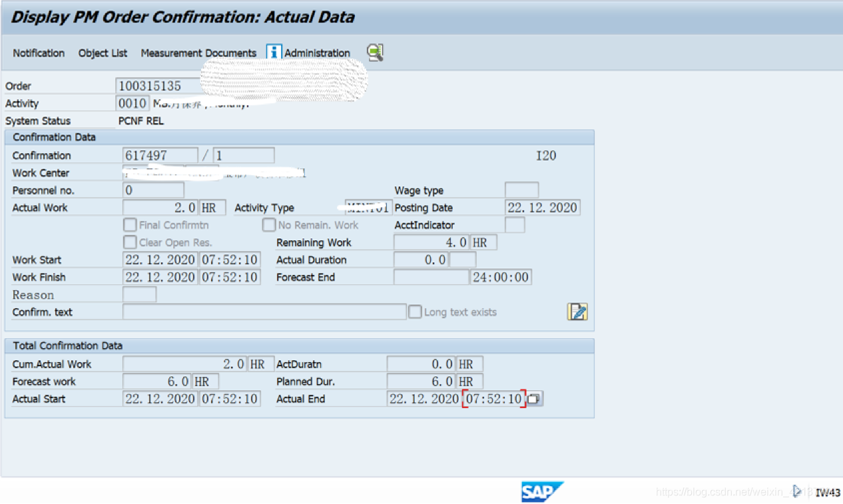Open the Object List button
843x504 pixels.
point(103,53)
